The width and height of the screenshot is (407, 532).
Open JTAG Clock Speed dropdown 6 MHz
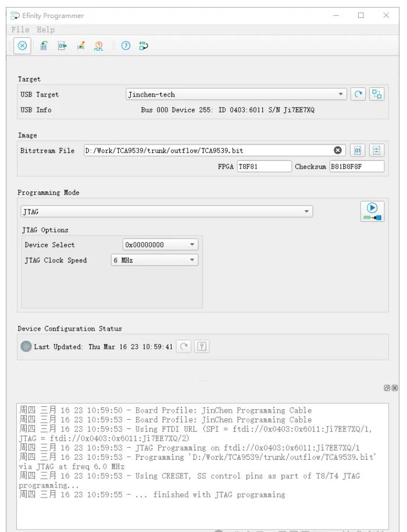(x=155, y=260)
